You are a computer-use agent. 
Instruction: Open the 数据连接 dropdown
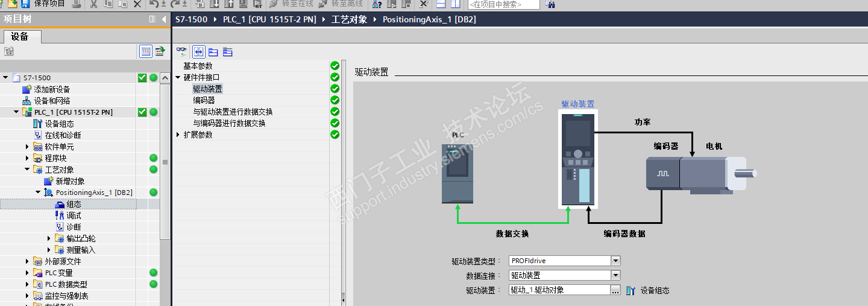click(615, 275)
